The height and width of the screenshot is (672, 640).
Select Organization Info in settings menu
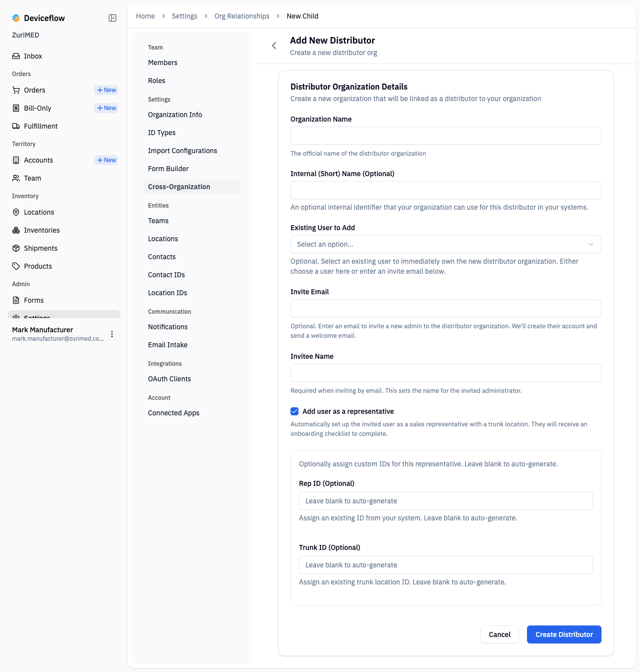pos(192,115)
